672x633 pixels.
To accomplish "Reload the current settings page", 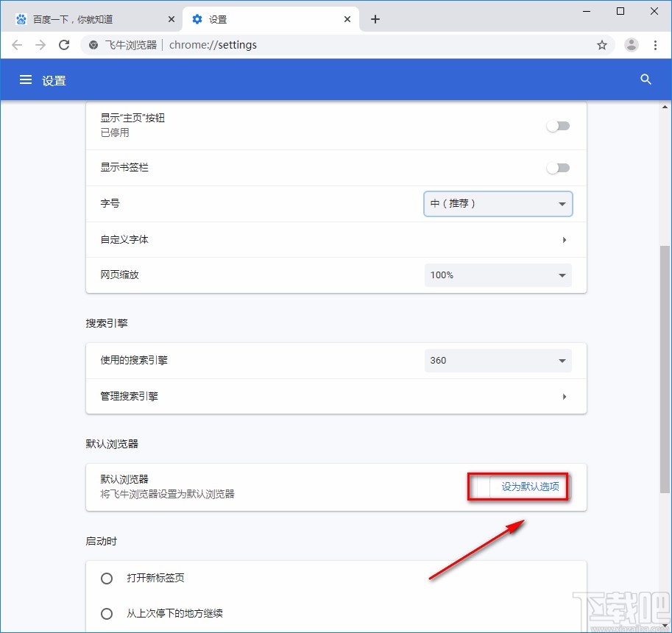I will click(x=64, y=45).
